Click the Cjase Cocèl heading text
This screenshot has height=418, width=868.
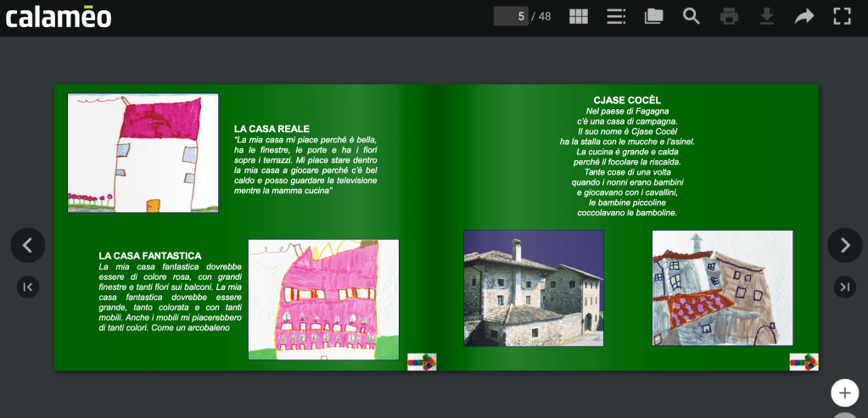click(x=627, y=100)
